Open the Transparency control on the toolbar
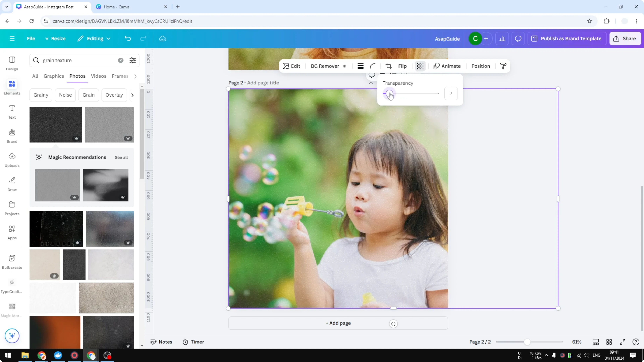The image size is (644, 362). [420, 66]
